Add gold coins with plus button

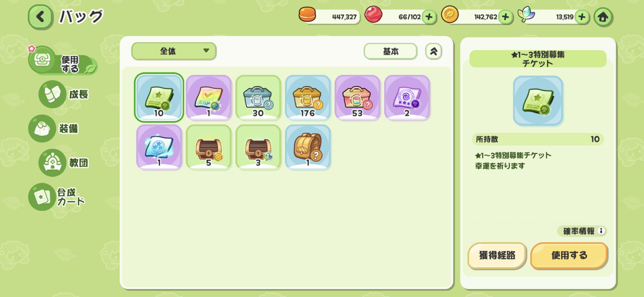[x=505, y=17]
